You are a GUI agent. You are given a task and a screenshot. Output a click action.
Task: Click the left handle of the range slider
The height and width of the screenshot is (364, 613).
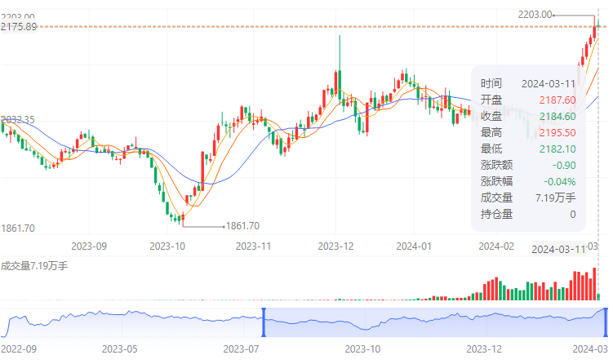(x=264, y=322)
